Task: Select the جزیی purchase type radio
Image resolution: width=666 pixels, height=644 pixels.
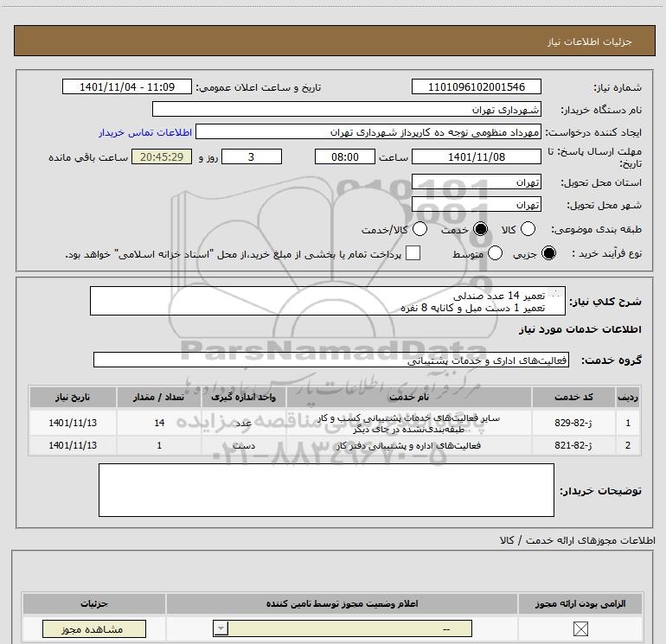Action: pyautogui.click(x=548, y=253)
